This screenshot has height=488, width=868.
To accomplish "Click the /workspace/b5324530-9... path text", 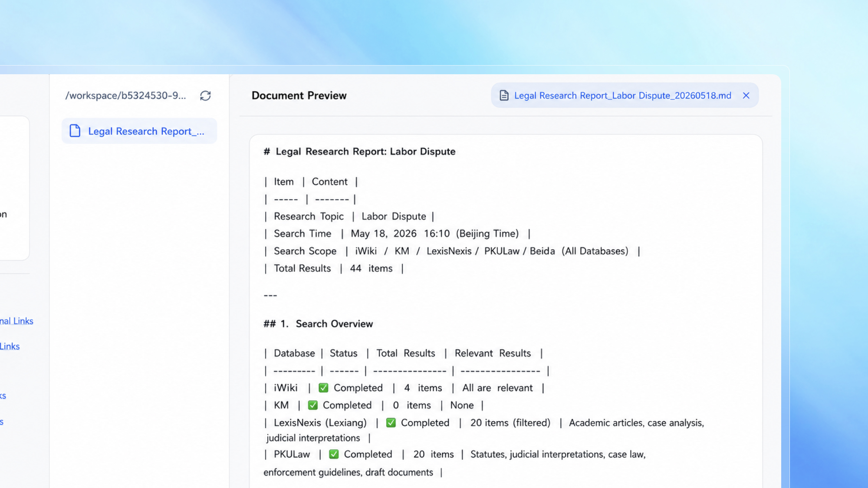I will point(125,96).
